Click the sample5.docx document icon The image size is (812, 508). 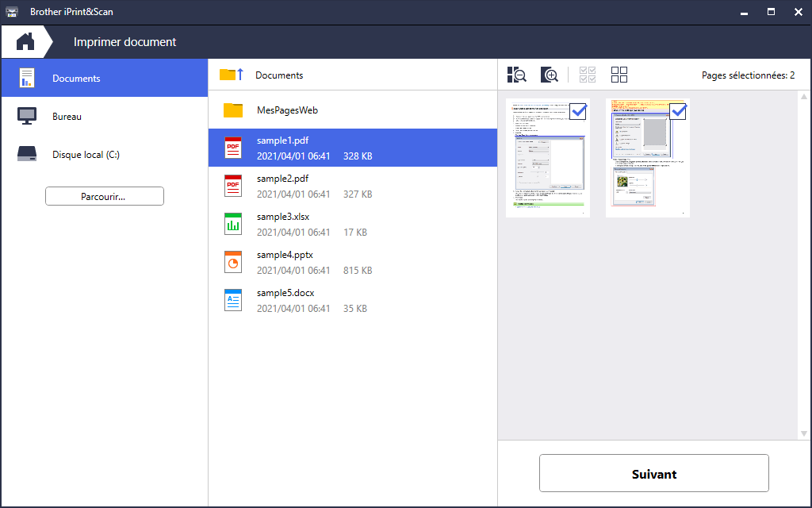[233, 300]
